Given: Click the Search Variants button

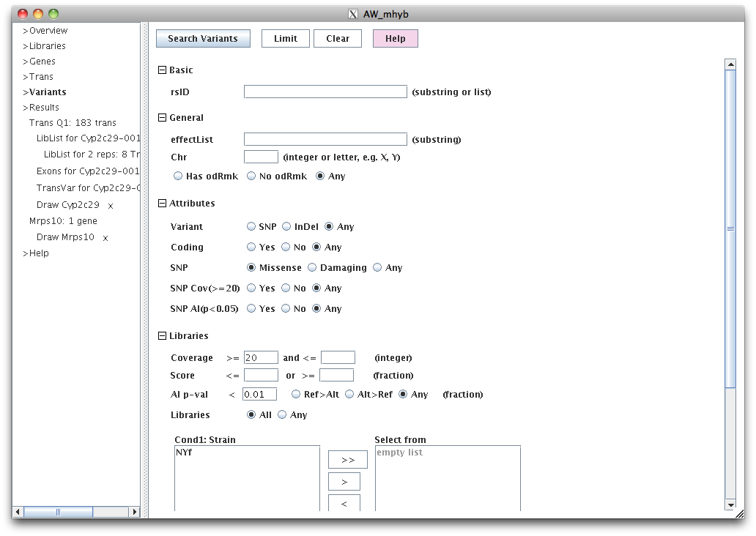Looking at the screenshot, I should [x=203, y=39].
